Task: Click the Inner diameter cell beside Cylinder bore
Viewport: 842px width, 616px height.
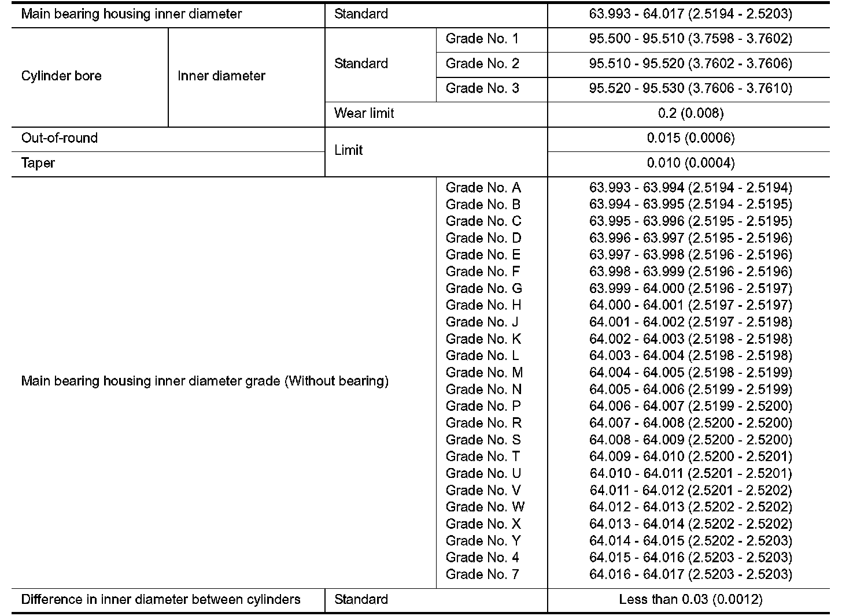Action: click(221, 76)
